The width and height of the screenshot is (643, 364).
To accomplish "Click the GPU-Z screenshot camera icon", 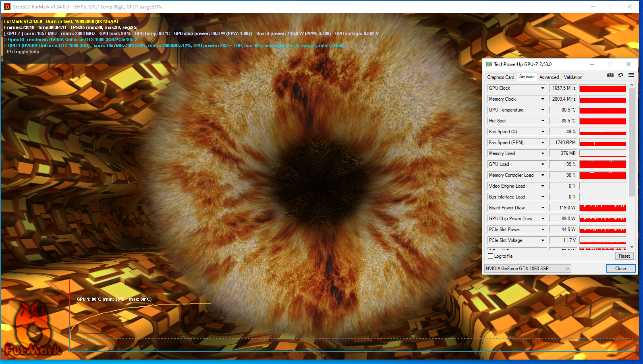I will point(610,75).
